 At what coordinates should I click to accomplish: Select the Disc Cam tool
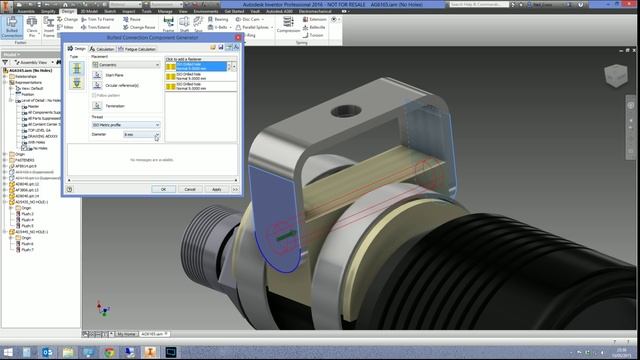pos(247,19)
